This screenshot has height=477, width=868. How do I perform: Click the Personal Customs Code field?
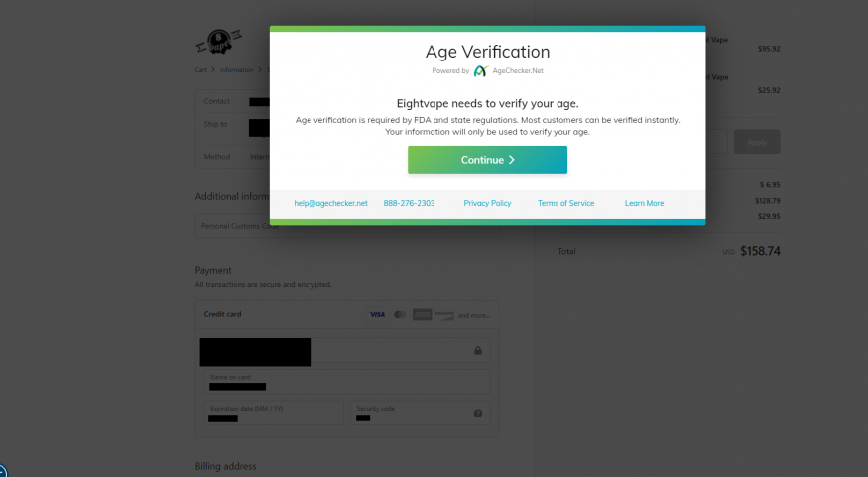coord(346,226)
